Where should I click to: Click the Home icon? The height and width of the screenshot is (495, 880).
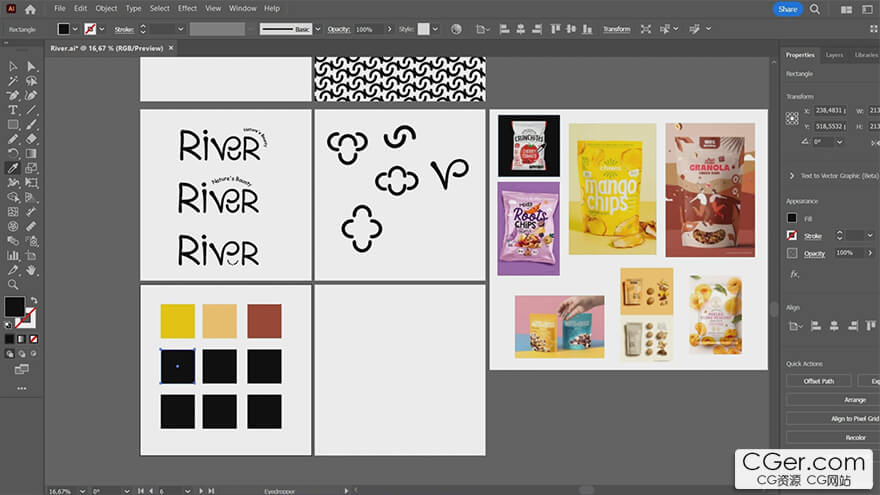pyautogui.click(x=30, y=9)
